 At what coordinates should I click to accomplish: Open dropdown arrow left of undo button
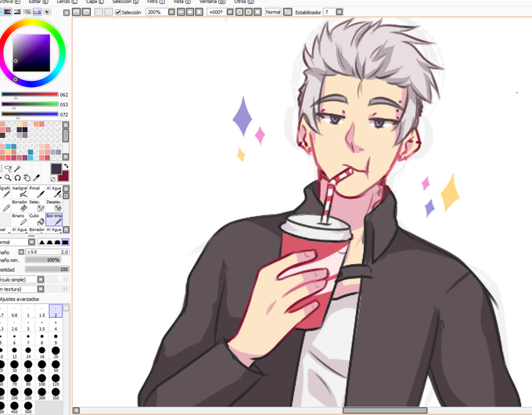[x=66, y=13]
